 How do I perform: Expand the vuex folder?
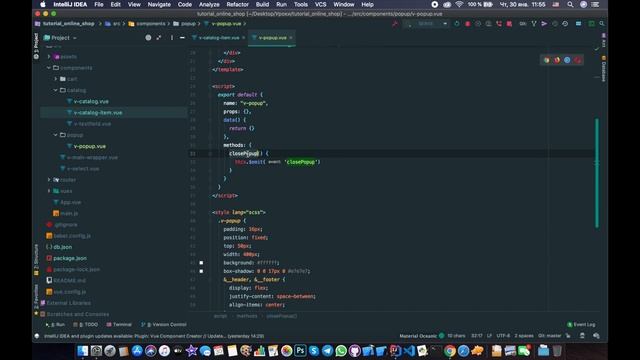[49, 191]
